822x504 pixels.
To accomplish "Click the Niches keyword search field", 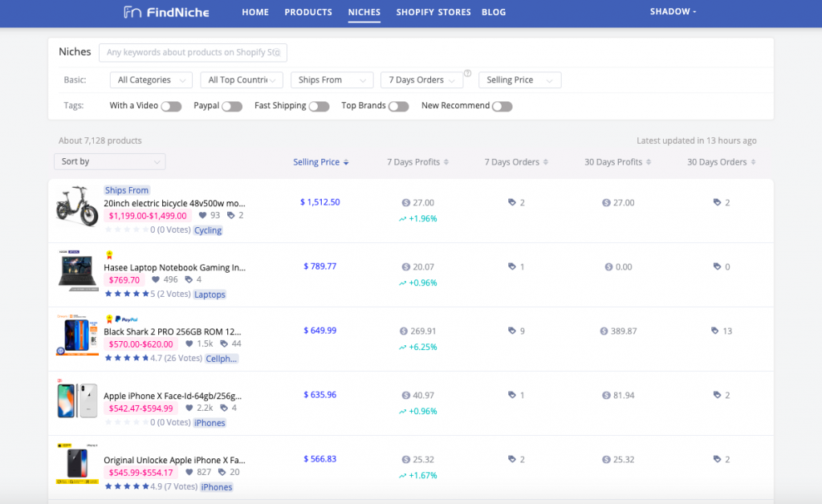I will [193, 52].
